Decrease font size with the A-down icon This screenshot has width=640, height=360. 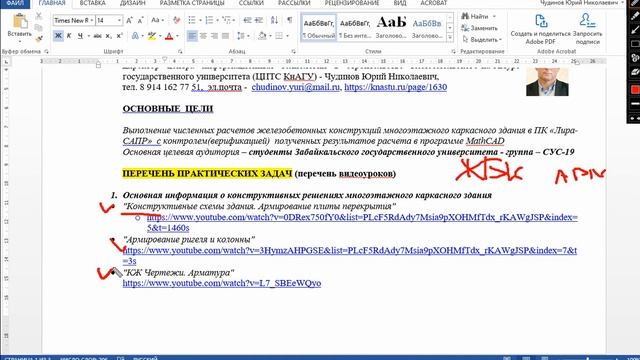click(140, 20)
